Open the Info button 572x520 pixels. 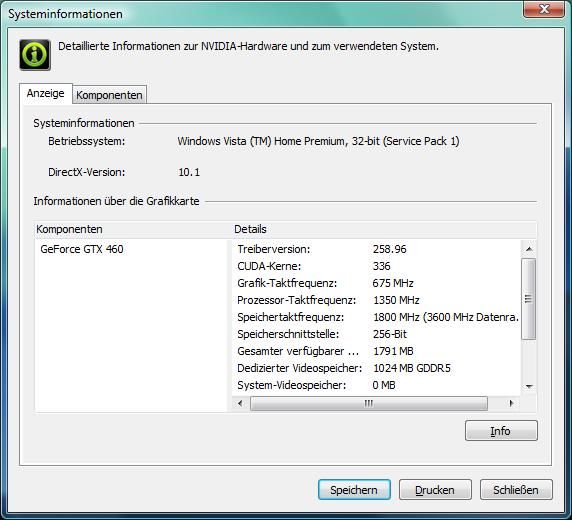point(501,431)
